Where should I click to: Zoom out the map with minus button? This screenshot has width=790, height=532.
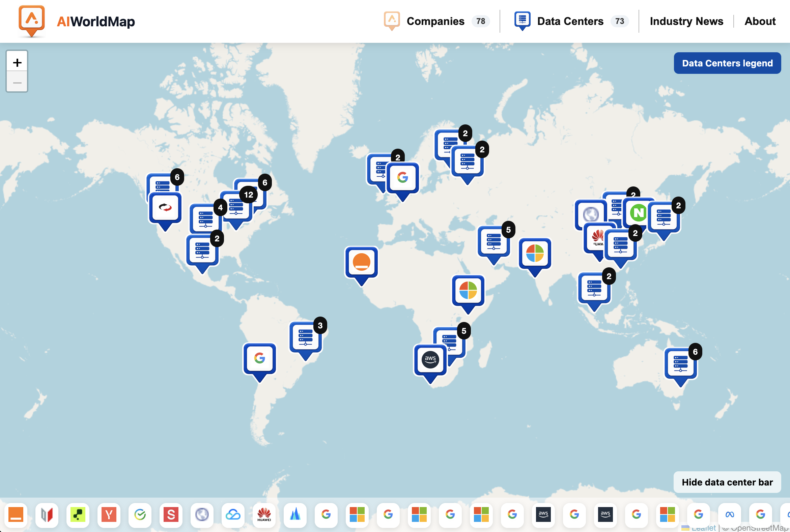tap(17, 82)
